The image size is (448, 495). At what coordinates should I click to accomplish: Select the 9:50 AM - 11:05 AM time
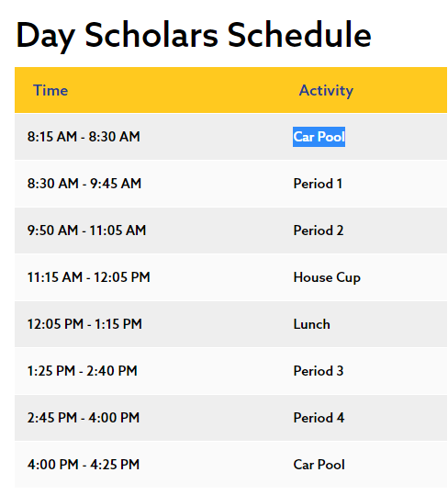coord(87,231)
